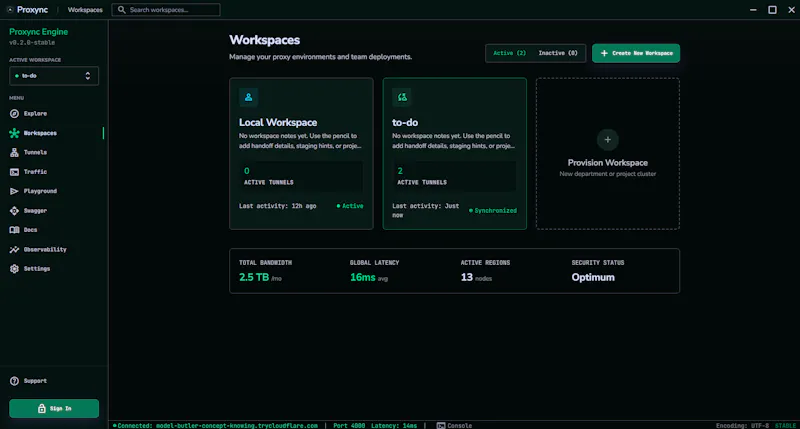
Task: Focus the Search workspaces field
Action: click(166, 10)
